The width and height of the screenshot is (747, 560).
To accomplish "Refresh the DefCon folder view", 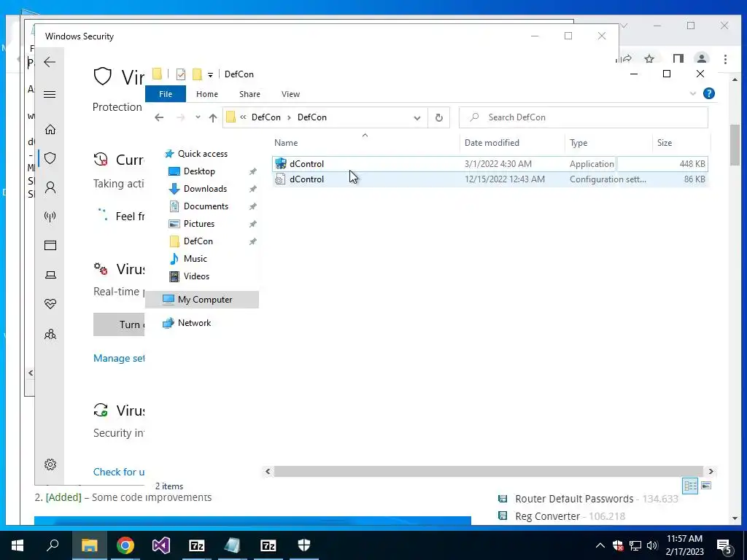I will coord(438,117).
